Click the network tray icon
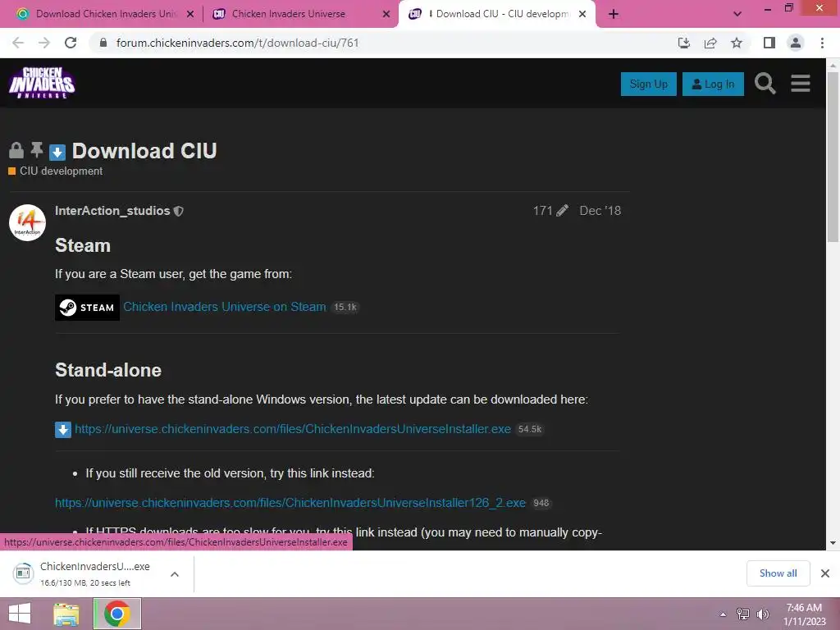This screenshot has height=630, width=840. click(743, 614)
